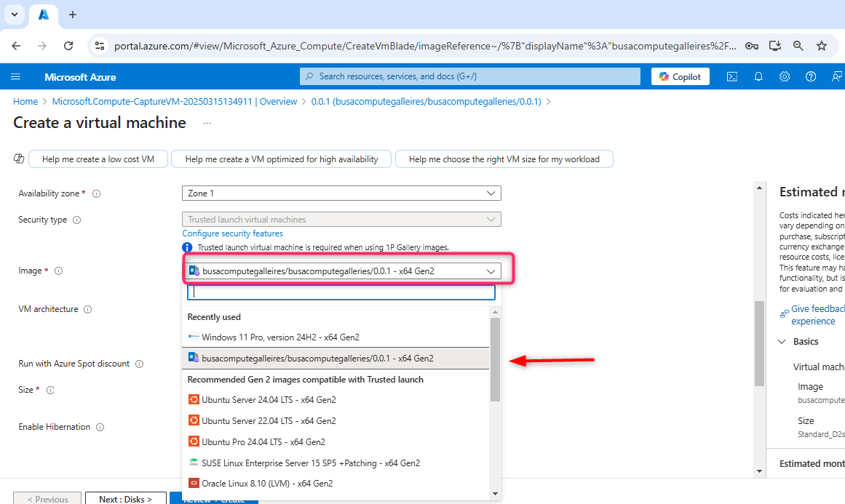View site information icon in address bar
This screenshot has height=504, width=845.
pyautogui.click(x=100, y=46)
